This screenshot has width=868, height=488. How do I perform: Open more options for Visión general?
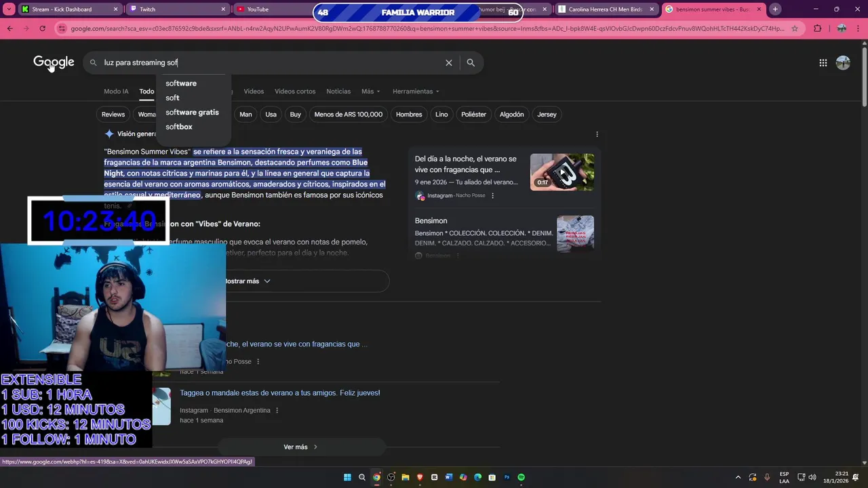tap(597, 134)
